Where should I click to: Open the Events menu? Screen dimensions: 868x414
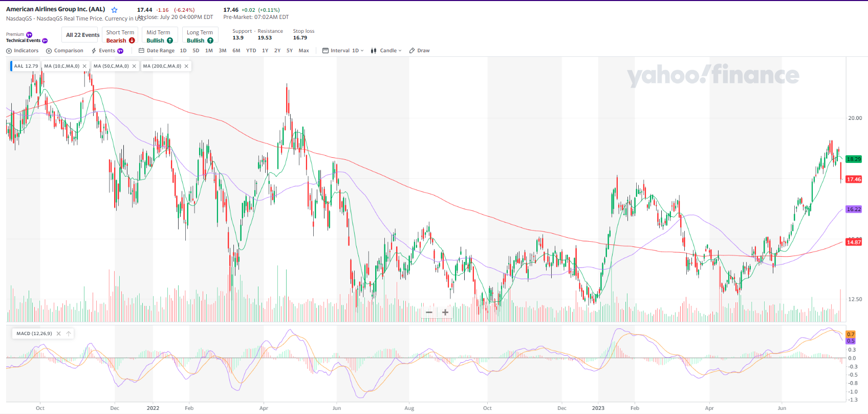click(x=107, y=51)
